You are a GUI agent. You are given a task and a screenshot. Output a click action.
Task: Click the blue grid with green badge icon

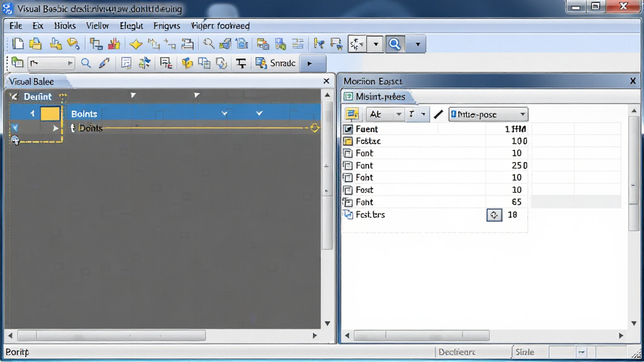(x=280, y=43)
